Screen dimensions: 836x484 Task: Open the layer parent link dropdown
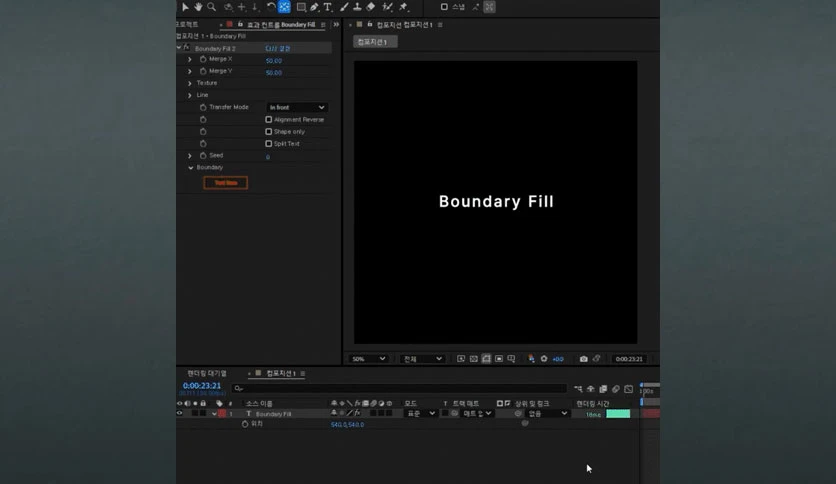548,414
